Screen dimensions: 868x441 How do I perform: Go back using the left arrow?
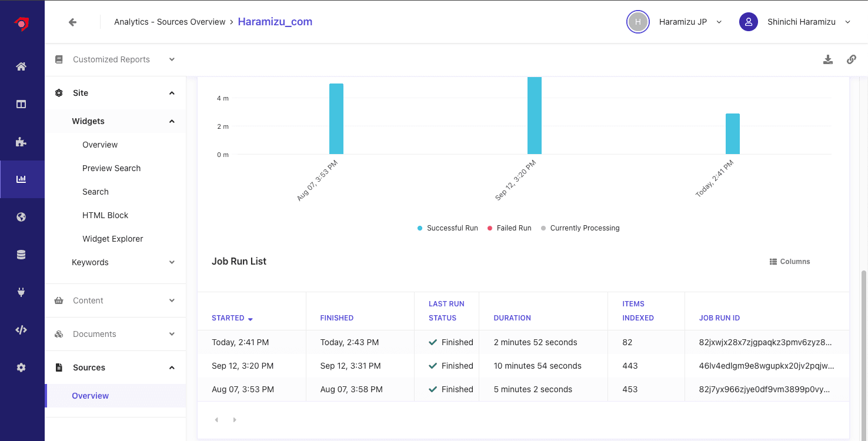coord(72,22)
